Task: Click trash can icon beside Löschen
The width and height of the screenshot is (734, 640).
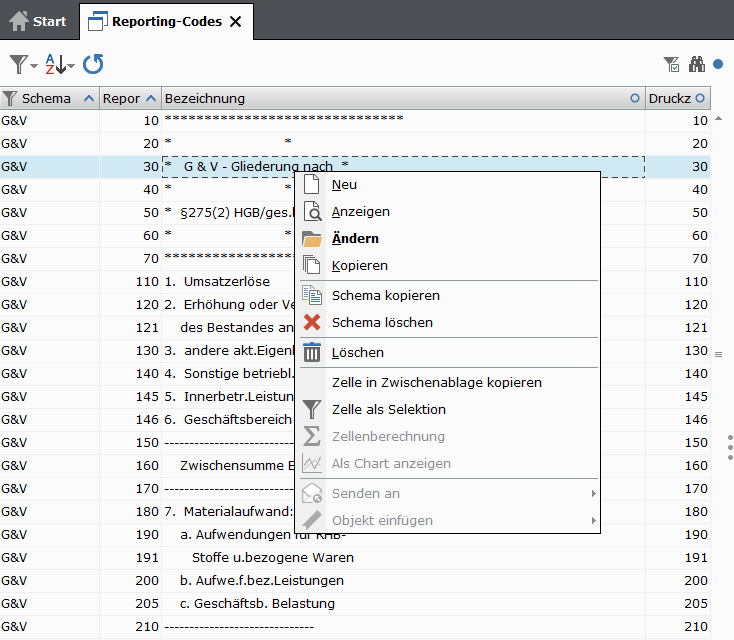Action: [x=312, y=352]
